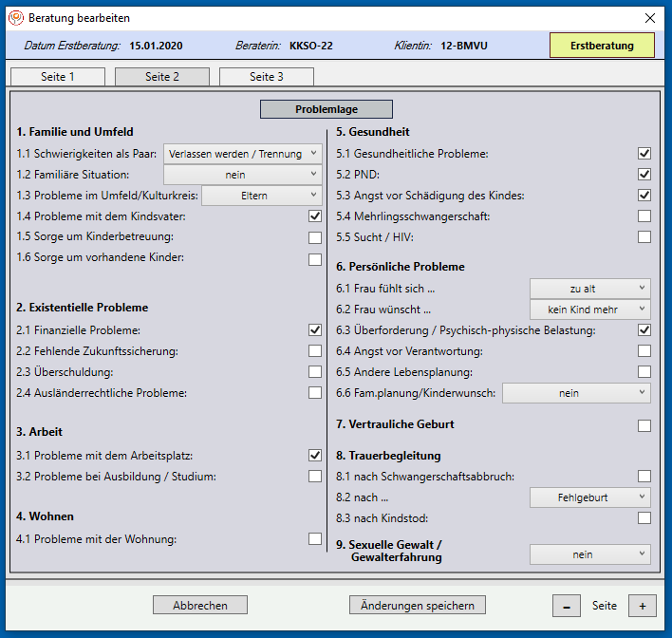Open Sexuelle Gewalt dropdown
Screen dimensions: 672x638
589,554
